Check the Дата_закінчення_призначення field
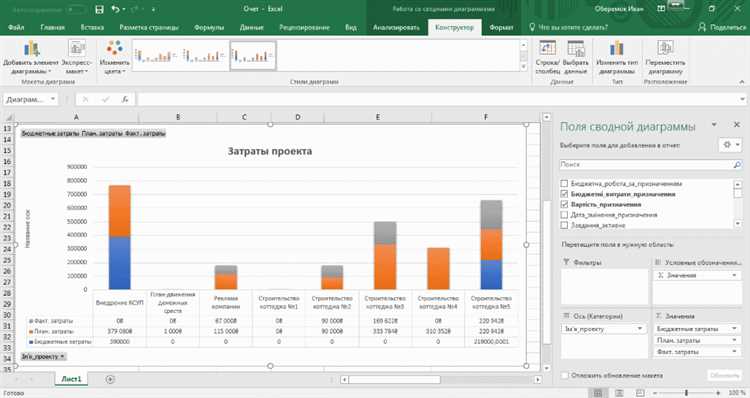The width and height of the screenshot is (750, 398). tap(564, 215)
